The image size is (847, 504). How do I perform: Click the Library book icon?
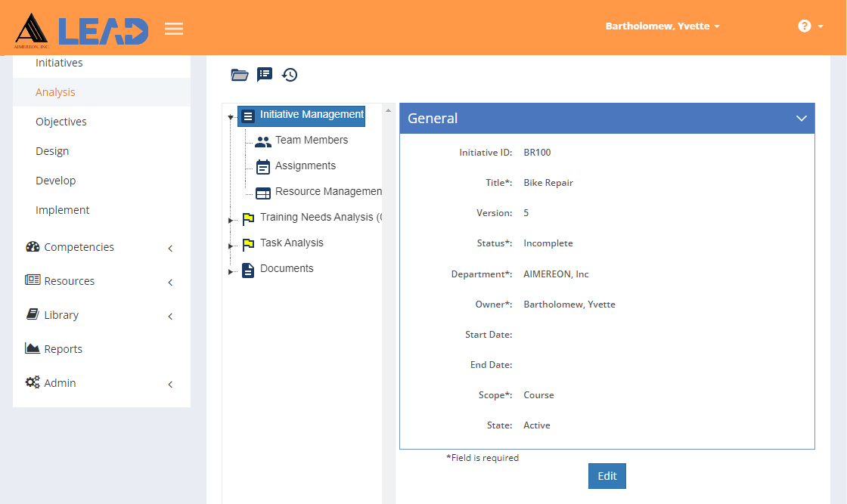pos(33,314)
